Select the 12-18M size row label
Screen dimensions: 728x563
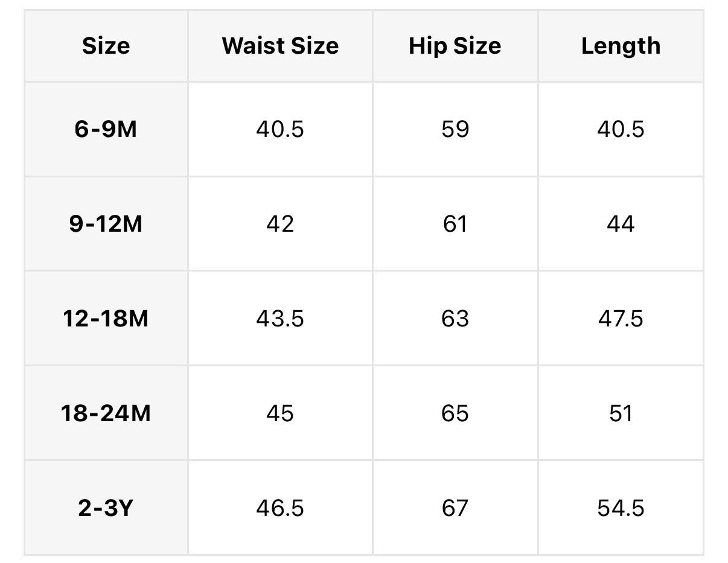click(106, 318)
